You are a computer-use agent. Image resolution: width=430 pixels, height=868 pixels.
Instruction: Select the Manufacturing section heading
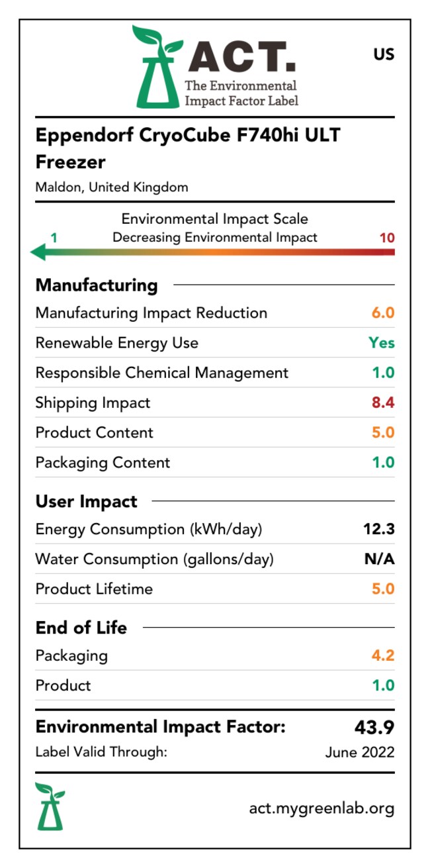(x=97, y=285)
